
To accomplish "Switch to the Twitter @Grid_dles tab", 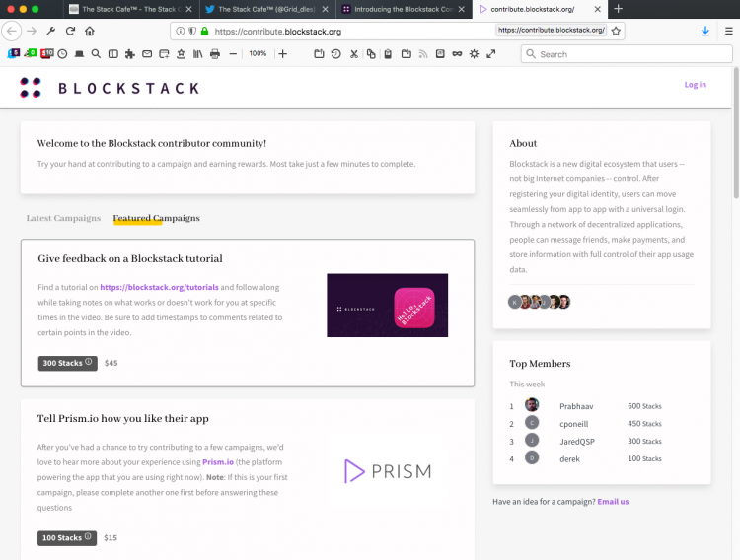I will click(x=266, y=9).
